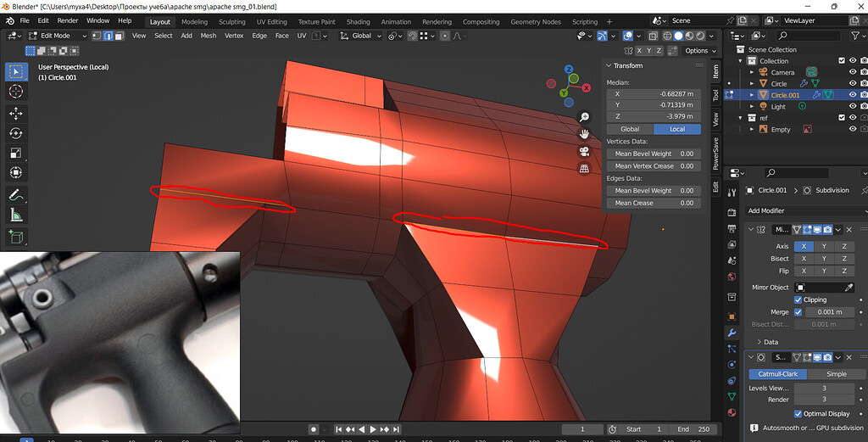Select Global in Transform panel
This screenshot has width=868, height=442.
pos(630,129)
